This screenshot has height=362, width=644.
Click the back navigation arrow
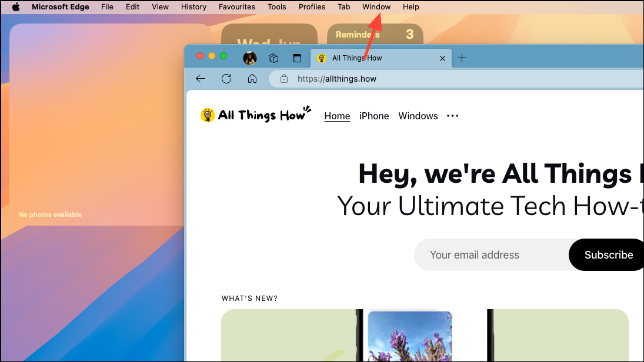pyautogui.click(x=200, y=78)
